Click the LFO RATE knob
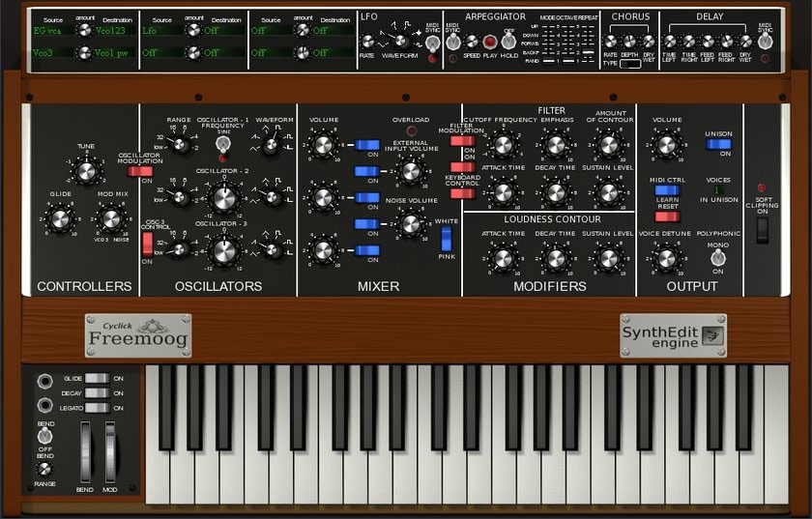812x519 pixels. [367, 42]
